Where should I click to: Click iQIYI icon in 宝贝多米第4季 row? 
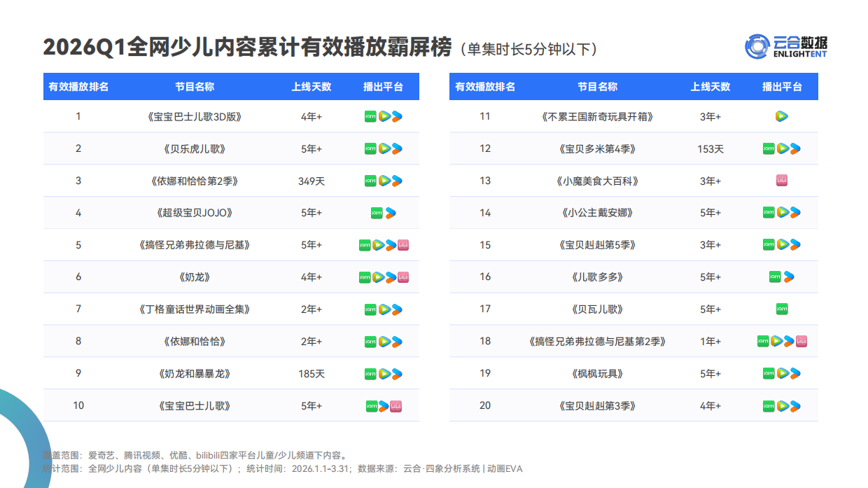click(x=769, y=148)
